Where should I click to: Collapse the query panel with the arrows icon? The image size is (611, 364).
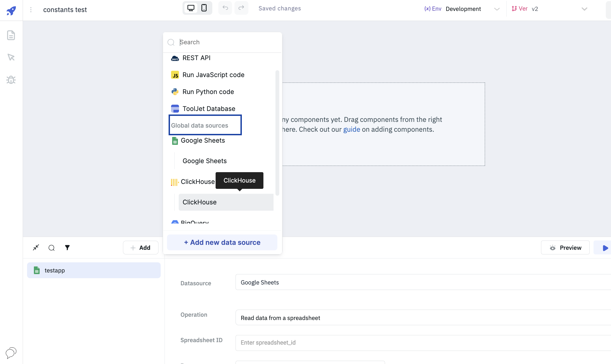[36, 248]
